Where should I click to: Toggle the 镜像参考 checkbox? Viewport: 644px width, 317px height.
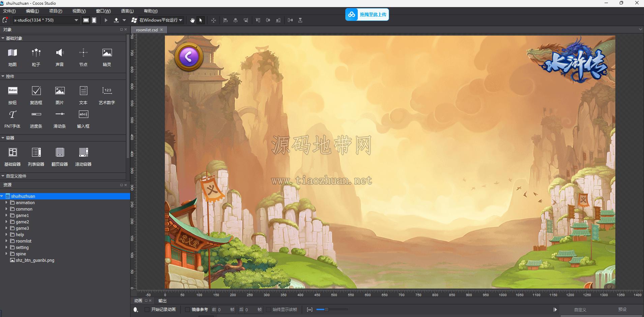(187, 310)
